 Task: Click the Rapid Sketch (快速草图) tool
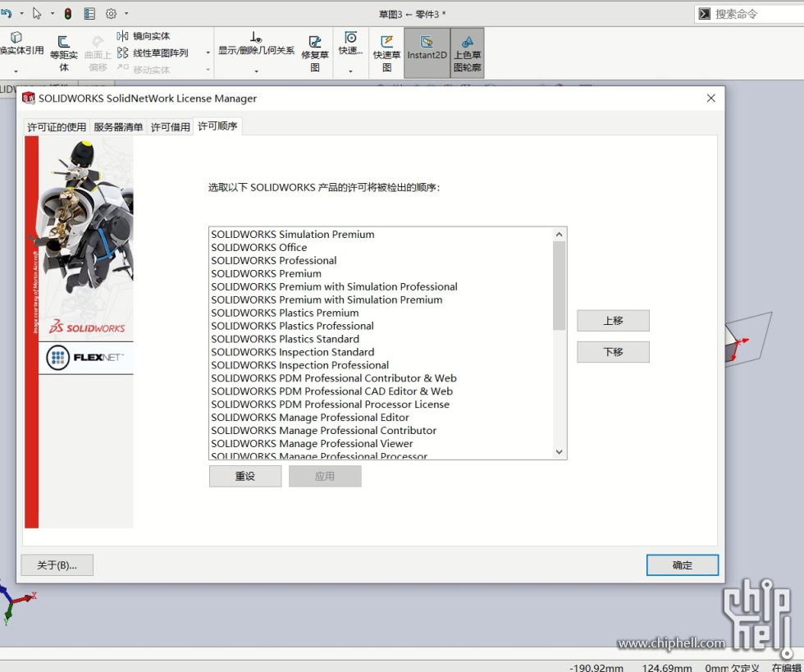[386, 54]
